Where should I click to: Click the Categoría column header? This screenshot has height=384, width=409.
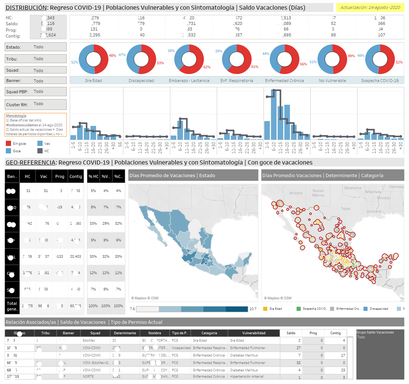pyautogui.click(x=209, y=333)
